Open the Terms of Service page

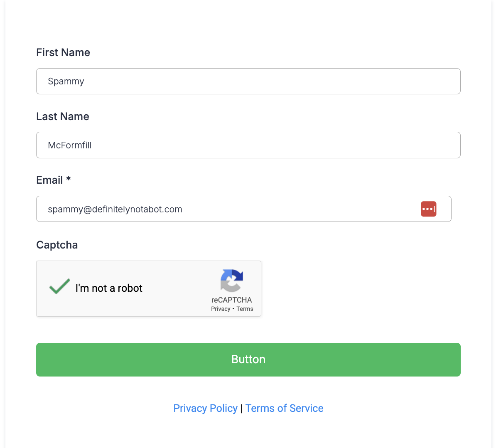284,408
